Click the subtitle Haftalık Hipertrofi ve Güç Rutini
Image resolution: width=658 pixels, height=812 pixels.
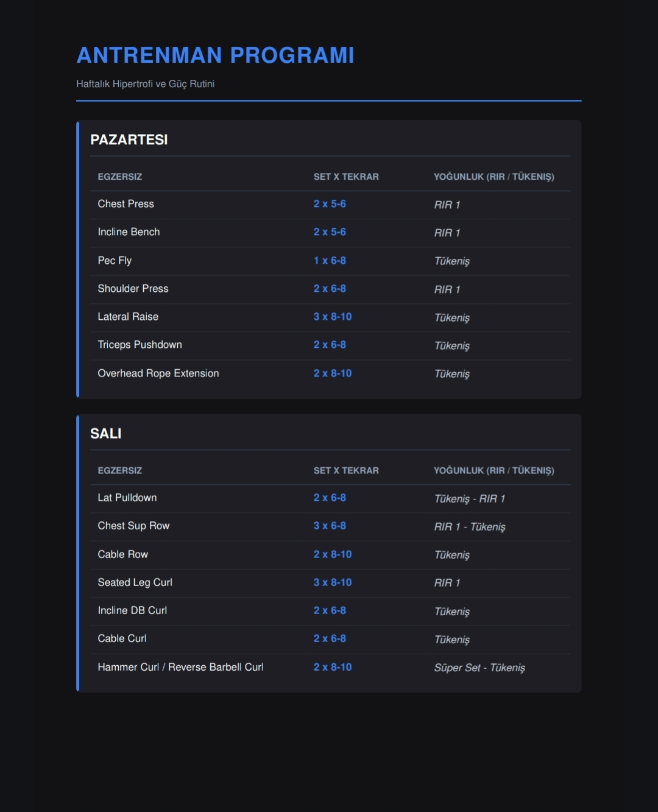pyautogui.click(x=145, y=84)
